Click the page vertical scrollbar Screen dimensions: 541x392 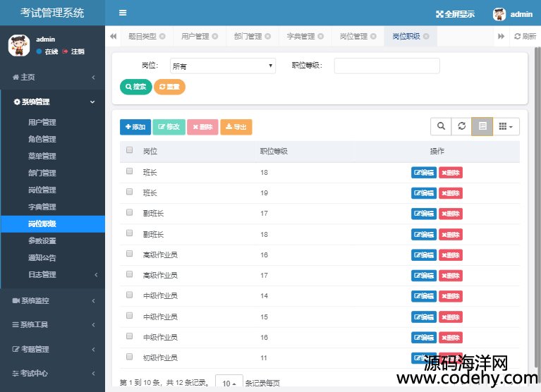537,207
